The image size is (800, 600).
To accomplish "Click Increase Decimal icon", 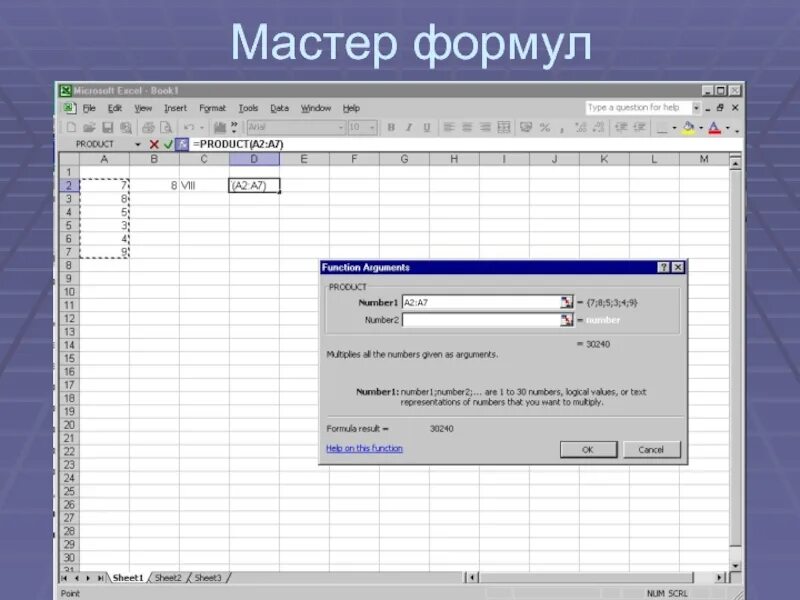I will (x=581, y=128).
